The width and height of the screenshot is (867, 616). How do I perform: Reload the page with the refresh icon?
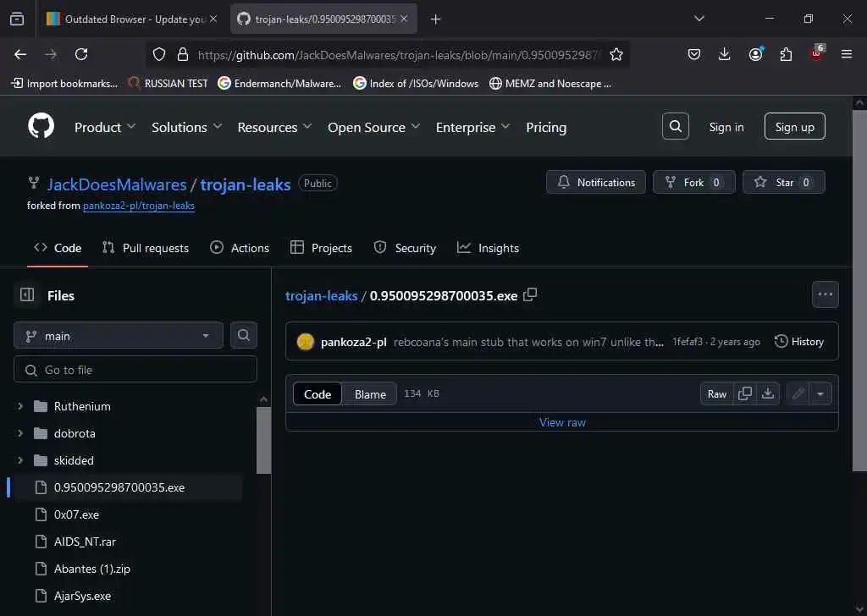pyautogui.click(x=81, y=54)
